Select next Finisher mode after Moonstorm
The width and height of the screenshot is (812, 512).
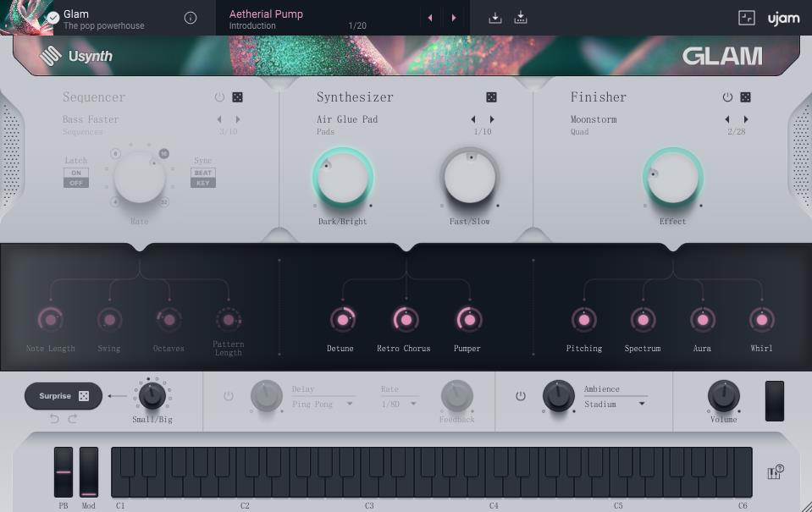pos(746,119)
